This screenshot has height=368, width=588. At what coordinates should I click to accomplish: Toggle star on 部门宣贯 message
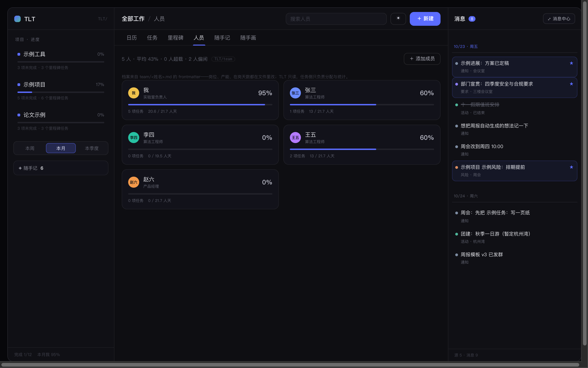[571, 84]
